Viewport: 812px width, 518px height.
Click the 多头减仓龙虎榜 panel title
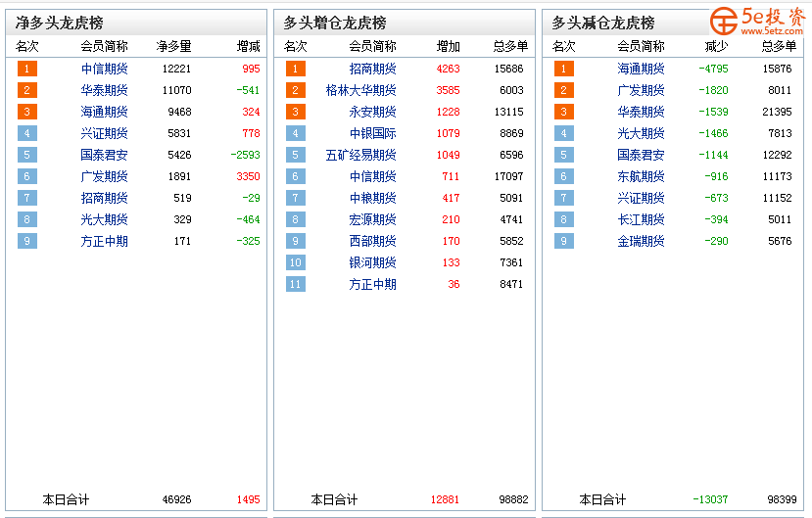(602, 23)
